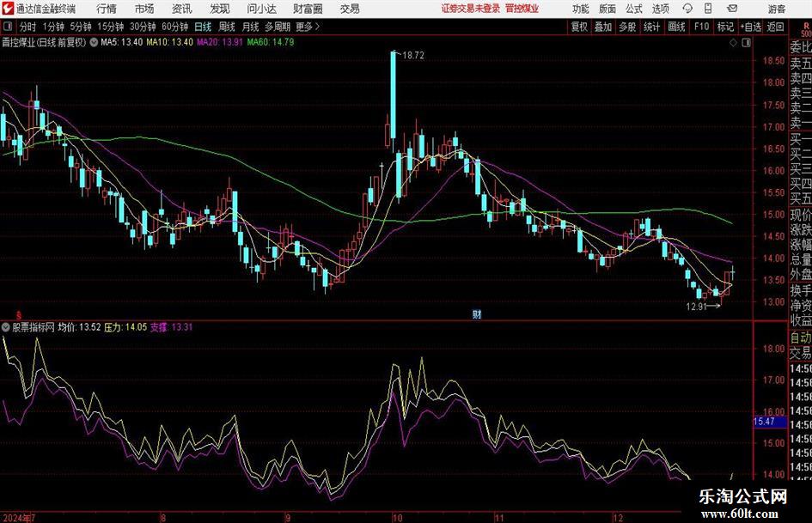This screenshot has width=812, height=523.
Task: Click the diamond icon at chart top-right
Action: click(x=733, y=43)
